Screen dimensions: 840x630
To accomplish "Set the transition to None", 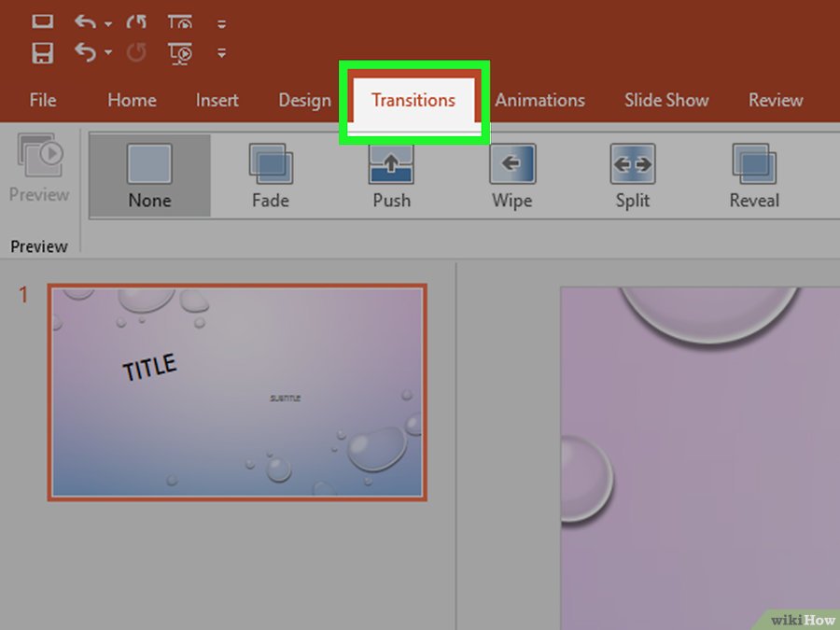I will 149,175.
